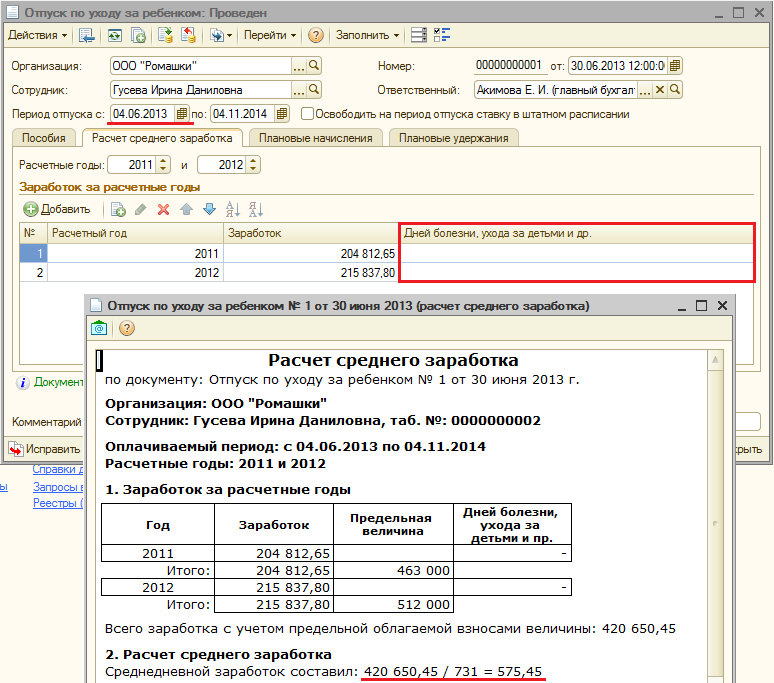Open the Плановые удержания tab

(453, 138)
